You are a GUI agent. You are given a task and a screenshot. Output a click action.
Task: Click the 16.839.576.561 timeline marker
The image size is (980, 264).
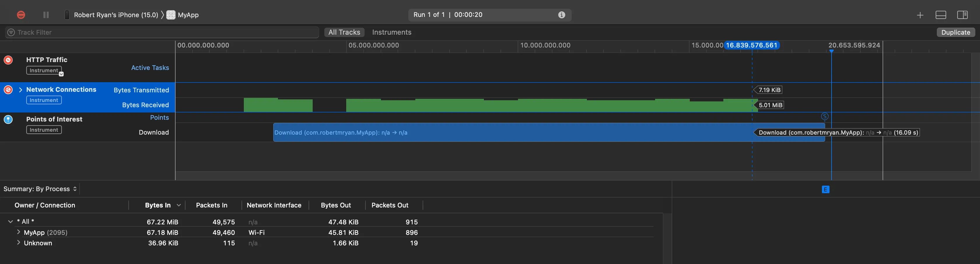click(751, 45)
